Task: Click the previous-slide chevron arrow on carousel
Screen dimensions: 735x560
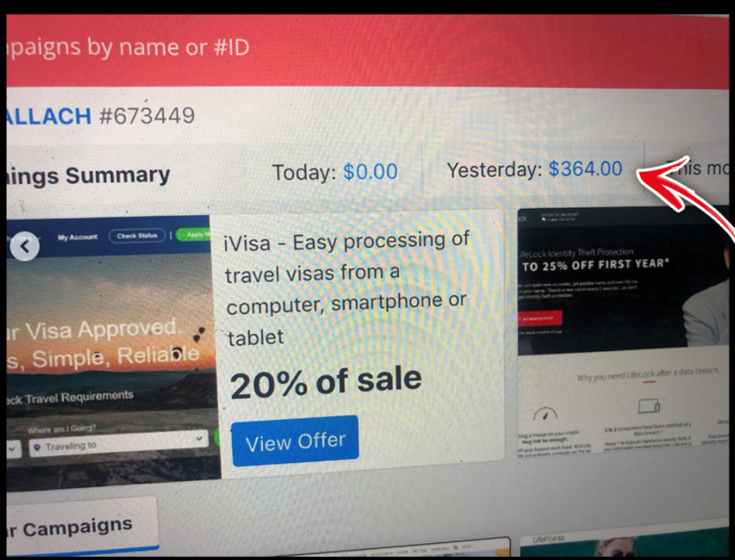Action: click(x=25, y=247)
